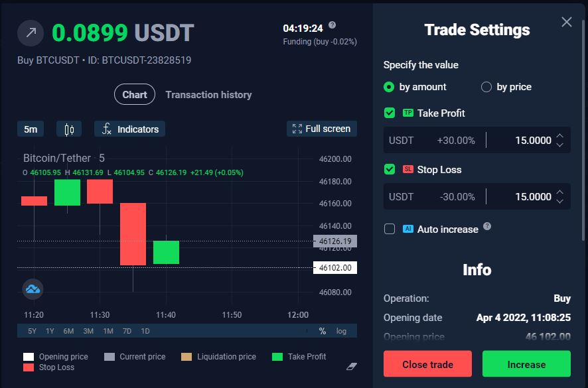Click the Auto increase help icon
The image size is (588, 388).
click(487, 226)
